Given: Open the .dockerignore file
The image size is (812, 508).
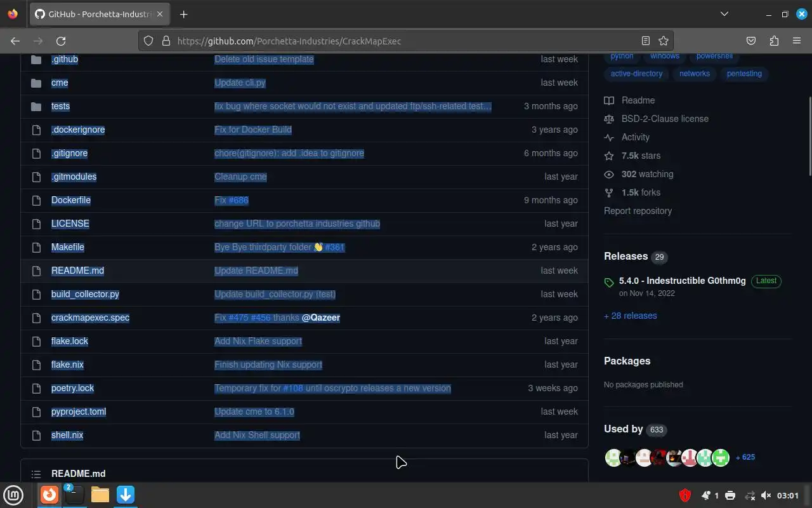Looking at the screenshot, I should click(78, 130).
